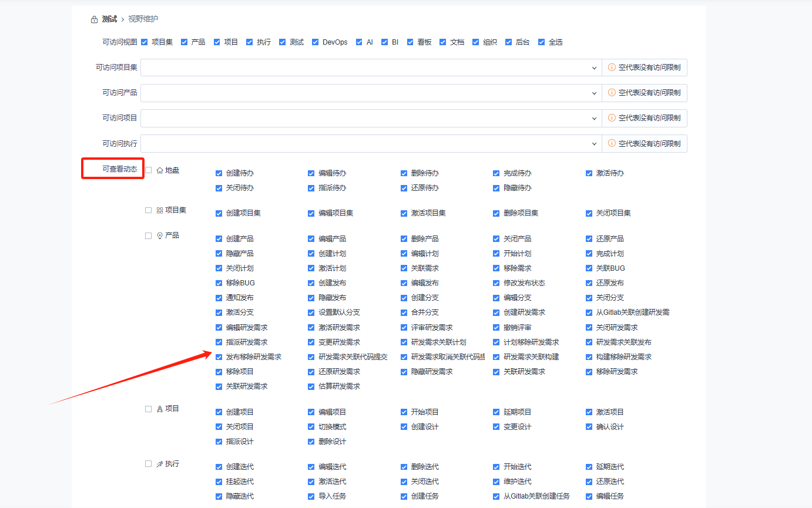Toggle the 全选 checkbox

click(542, 42)
